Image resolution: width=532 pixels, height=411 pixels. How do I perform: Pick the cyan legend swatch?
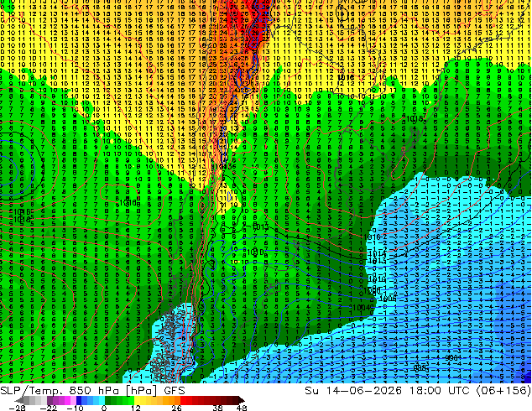102,400
